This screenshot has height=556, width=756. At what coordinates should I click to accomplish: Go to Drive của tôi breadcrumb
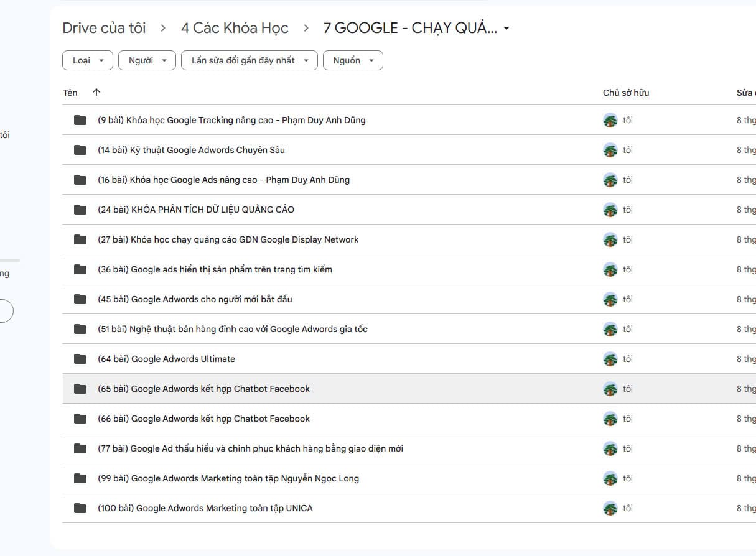105,28
